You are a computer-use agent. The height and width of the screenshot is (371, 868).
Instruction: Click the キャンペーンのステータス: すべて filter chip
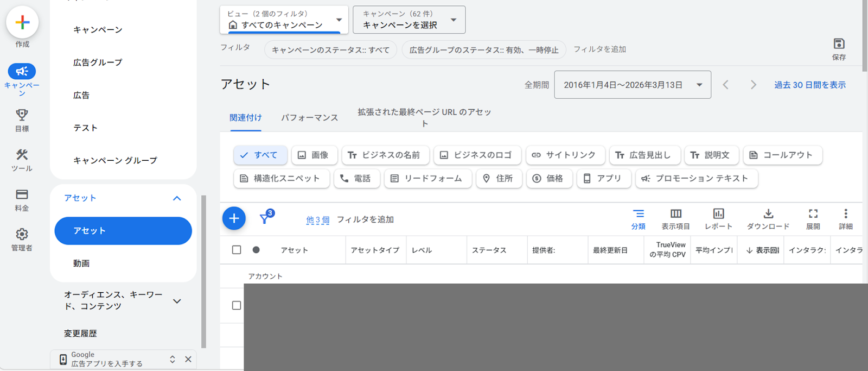click(330, 49)
